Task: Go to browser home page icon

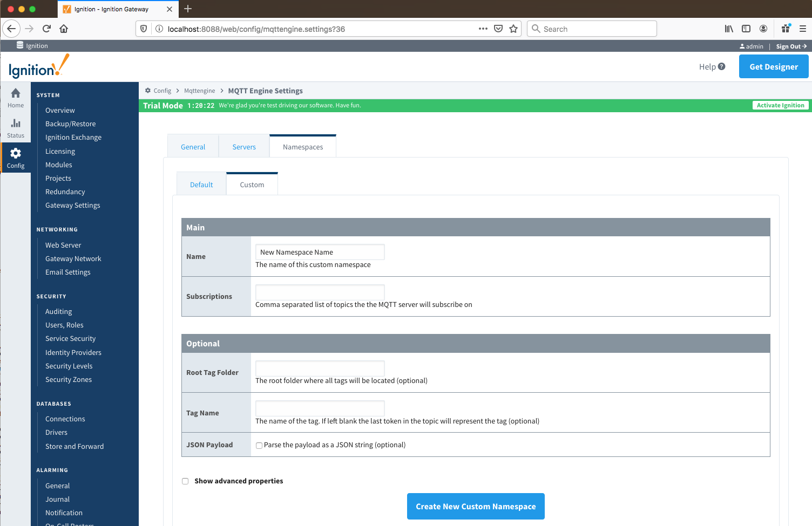Action: pyautogui.click(x=64, y=29)
